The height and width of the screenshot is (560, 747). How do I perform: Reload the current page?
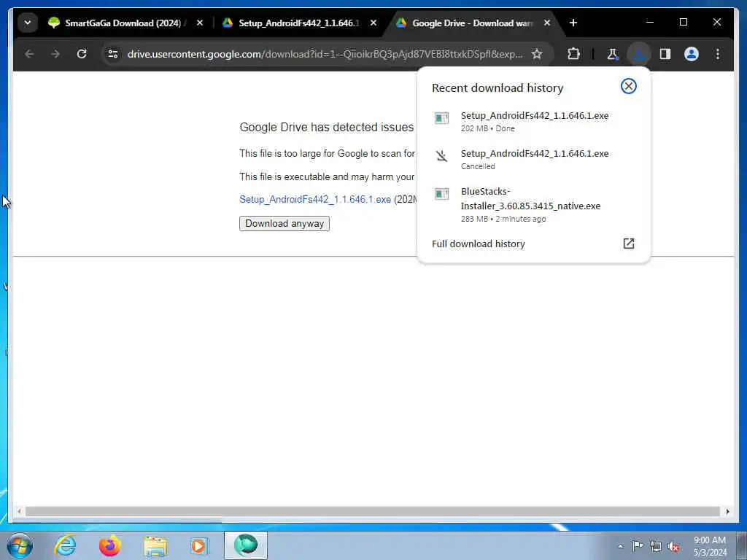pos(82,54)
